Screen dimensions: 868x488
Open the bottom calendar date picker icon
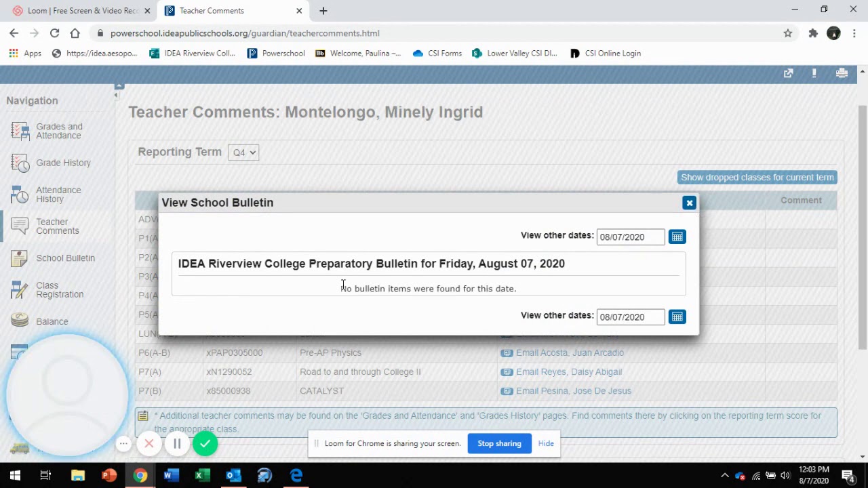click(677, 317)
